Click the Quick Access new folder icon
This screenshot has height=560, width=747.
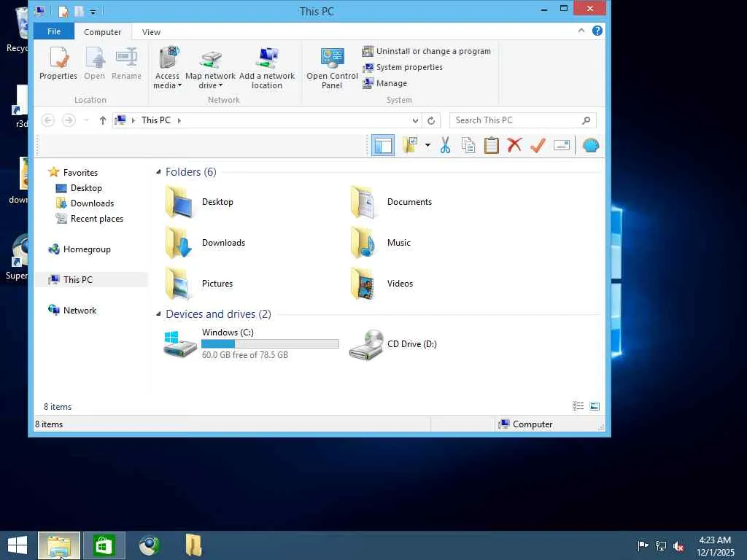tap(79, 11)
